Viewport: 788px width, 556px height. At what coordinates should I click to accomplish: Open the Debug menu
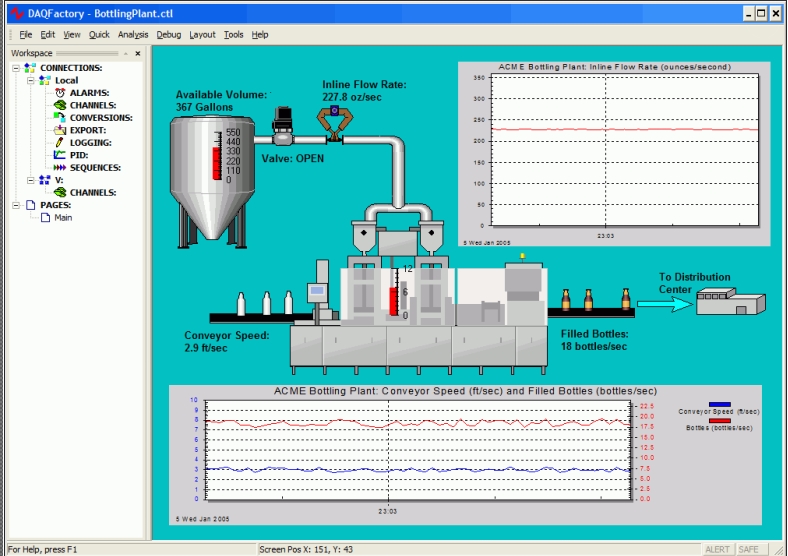point(169,34)
